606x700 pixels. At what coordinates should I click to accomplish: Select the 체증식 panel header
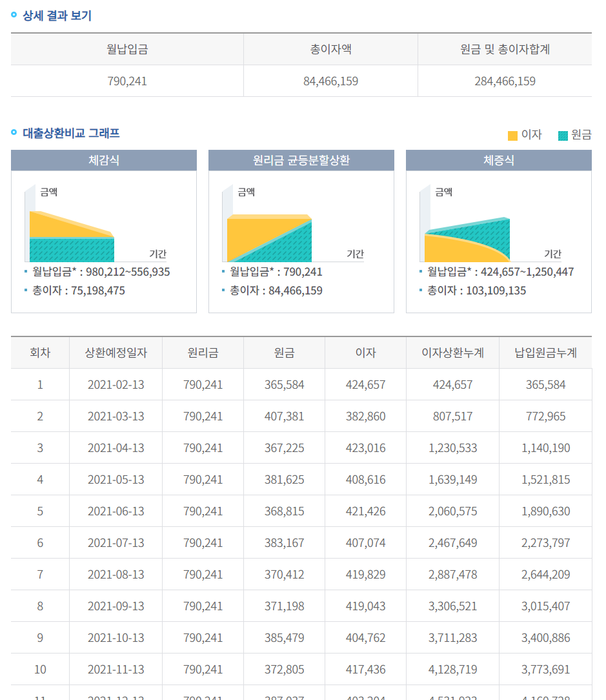click(498, 160)
